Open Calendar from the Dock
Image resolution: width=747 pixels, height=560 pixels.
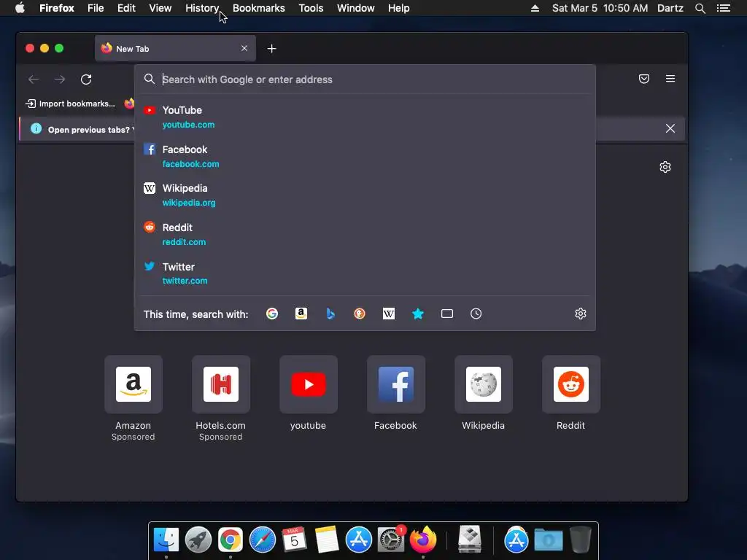(x=294, y=540)
